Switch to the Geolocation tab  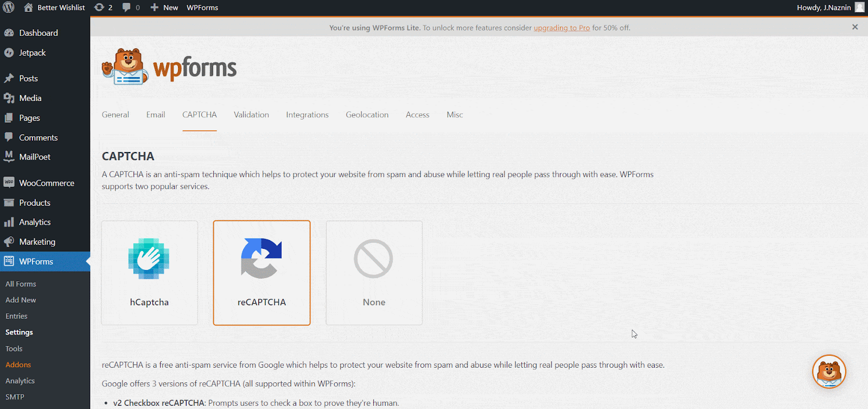[x=367, y=115]
